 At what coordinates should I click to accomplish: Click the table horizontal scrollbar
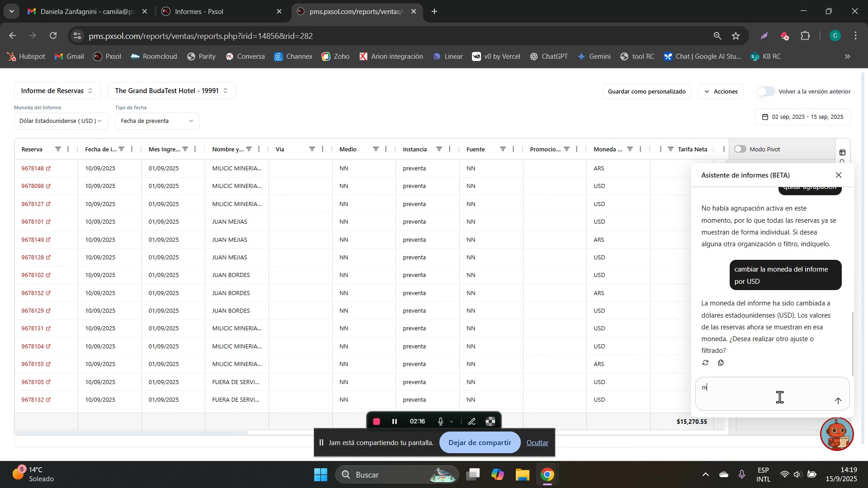131,433
